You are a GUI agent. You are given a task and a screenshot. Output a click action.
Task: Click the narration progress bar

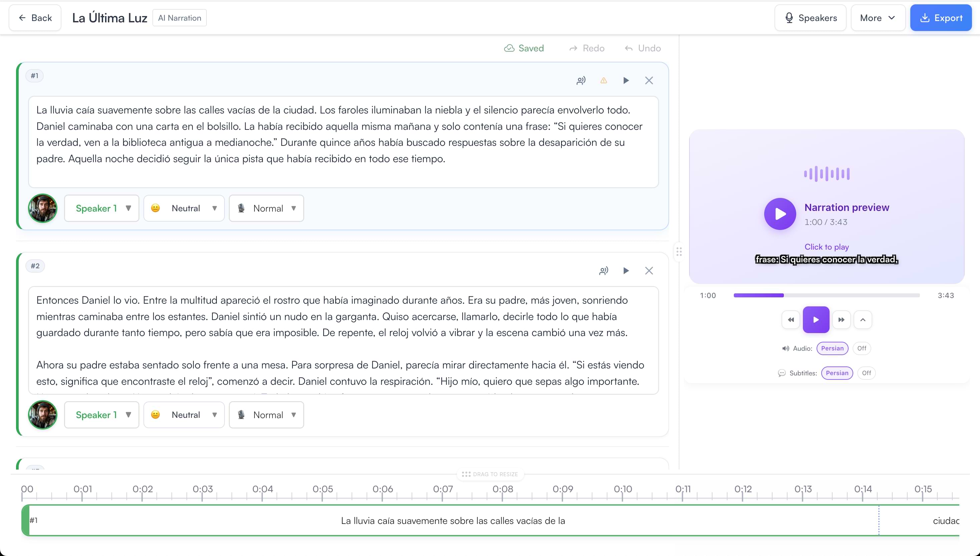[x=827, y=296]
